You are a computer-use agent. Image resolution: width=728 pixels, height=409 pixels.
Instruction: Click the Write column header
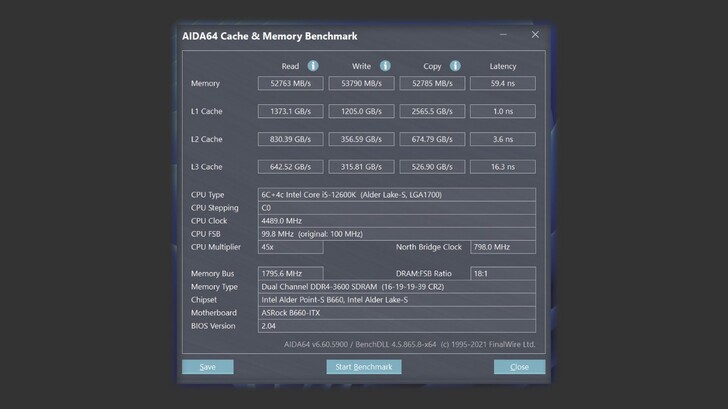click(x=361, y=66)
